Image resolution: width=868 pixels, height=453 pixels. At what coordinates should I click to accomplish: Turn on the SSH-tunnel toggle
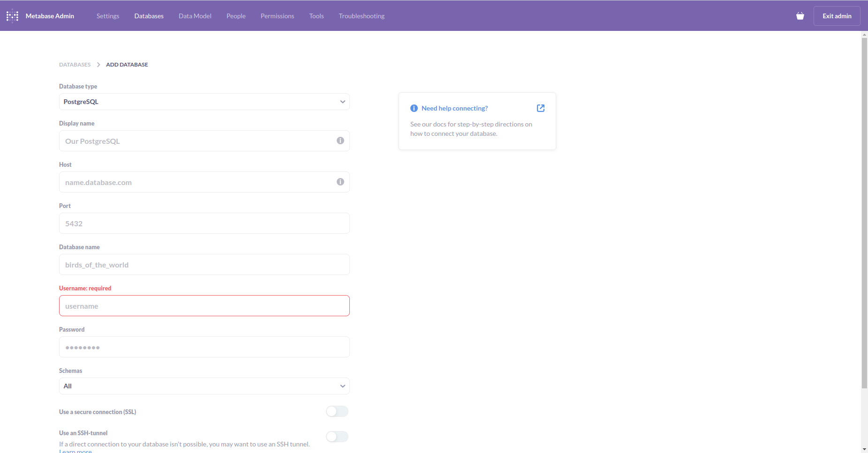click(x=337, y=436)
